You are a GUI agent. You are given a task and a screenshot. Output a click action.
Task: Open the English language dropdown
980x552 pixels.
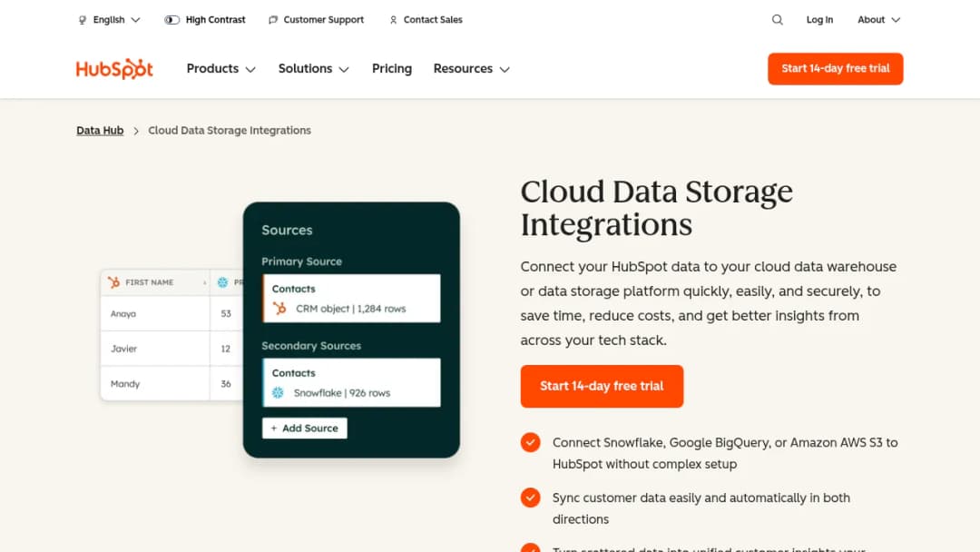coord(110,20)
